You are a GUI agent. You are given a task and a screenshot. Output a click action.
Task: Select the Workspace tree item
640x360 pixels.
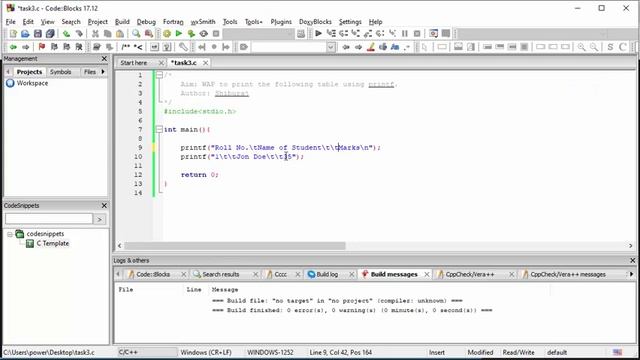(x=32, y=83)
